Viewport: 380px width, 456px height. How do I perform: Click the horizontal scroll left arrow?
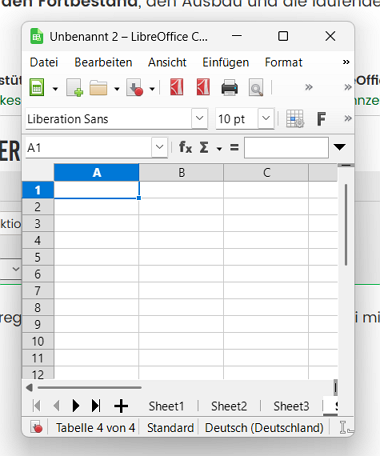pos(29,388)
